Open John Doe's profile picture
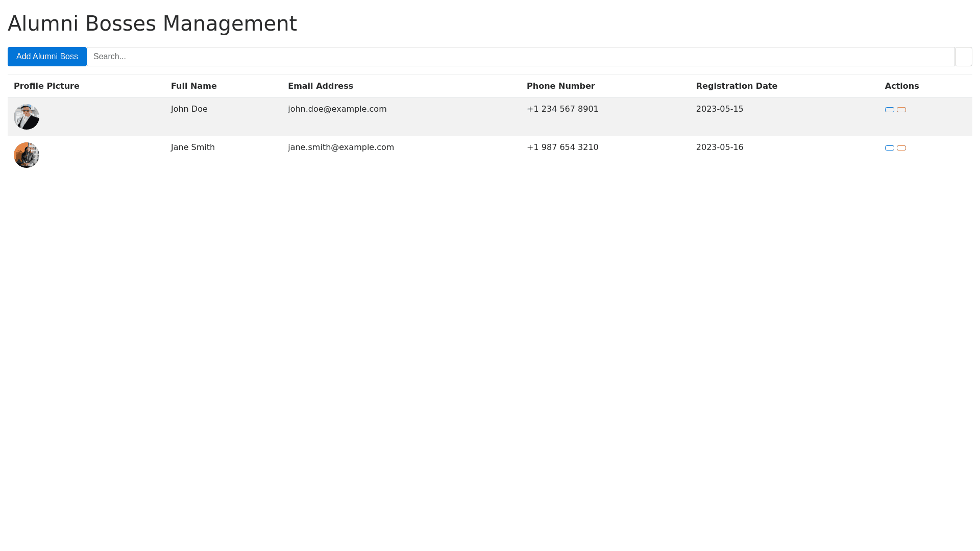This screenshot has width=980, height=551. [x=27, y=117]
